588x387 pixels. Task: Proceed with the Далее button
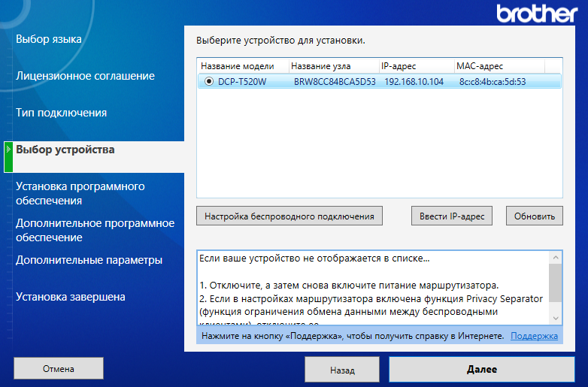tap(482, 370)
